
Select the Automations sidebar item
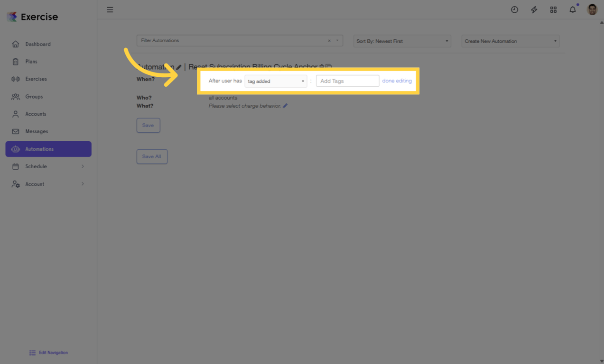click(48, 149)
